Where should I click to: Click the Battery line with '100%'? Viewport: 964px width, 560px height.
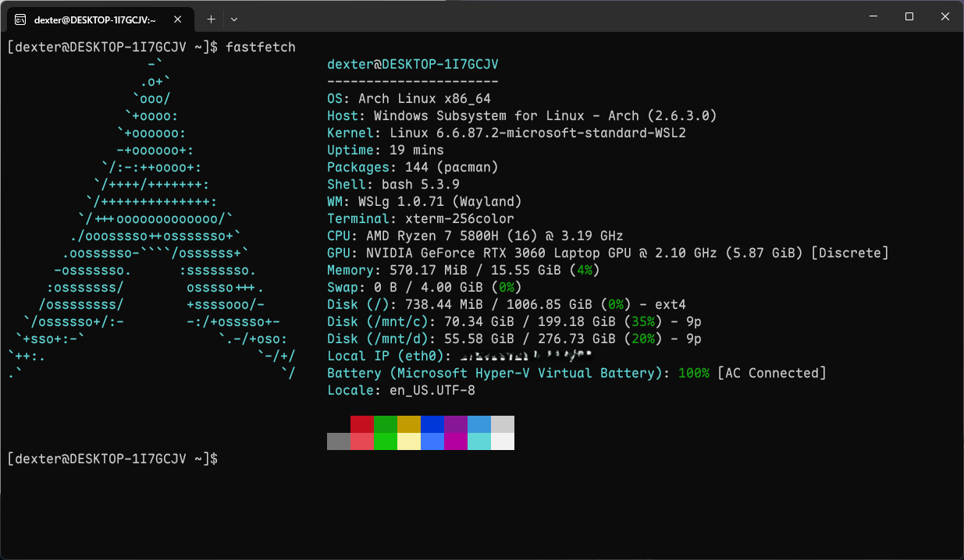[x=577, y=374]
